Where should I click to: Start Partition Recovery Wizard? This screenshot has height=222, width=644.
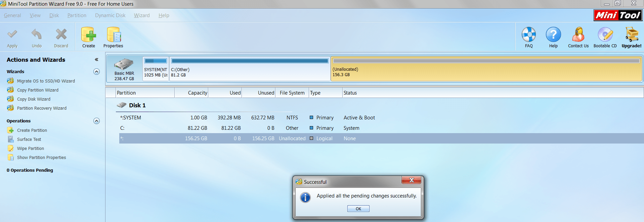42,108
